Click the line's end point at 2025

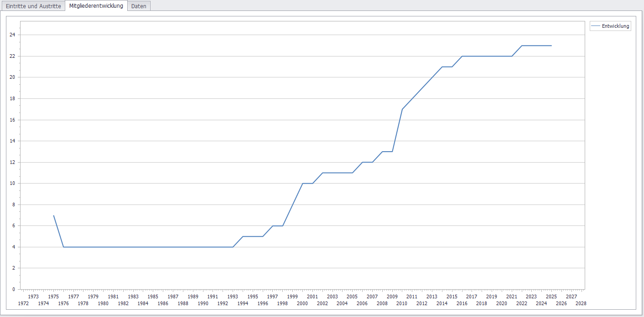pyautogui.click(x=551, y=46)
